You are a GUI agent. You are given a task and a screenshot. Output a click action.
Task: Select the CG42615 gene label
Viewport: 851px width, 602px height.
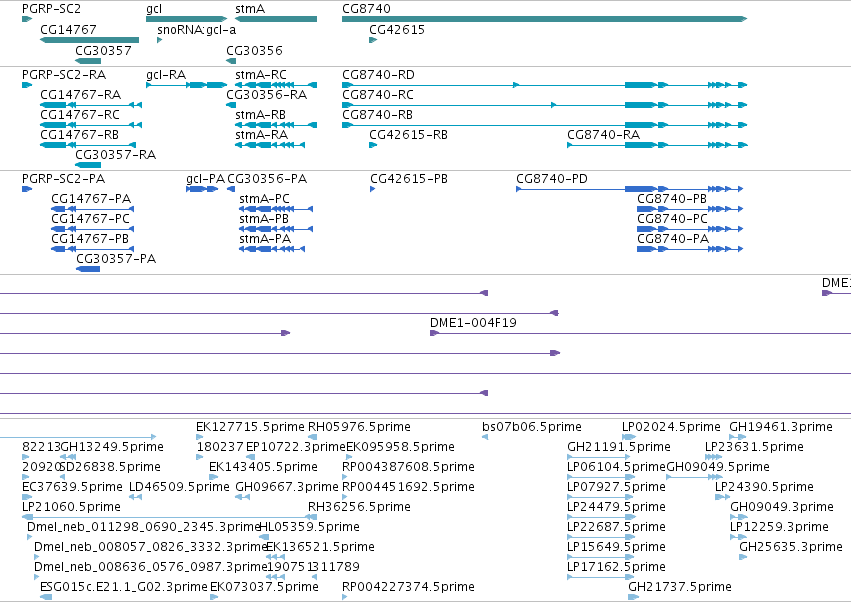(397, 30)
